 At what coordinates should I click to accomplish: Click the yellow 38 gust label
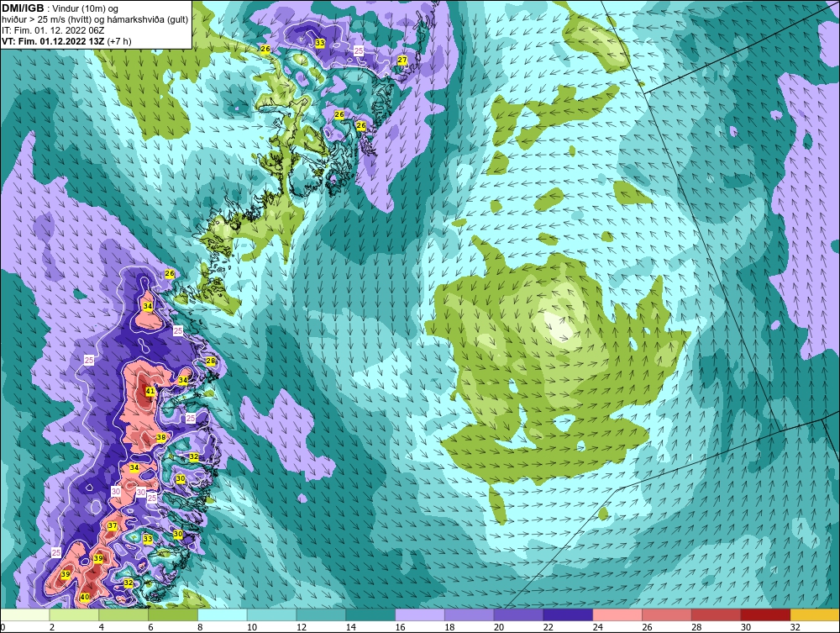click(x=160, y=437)
